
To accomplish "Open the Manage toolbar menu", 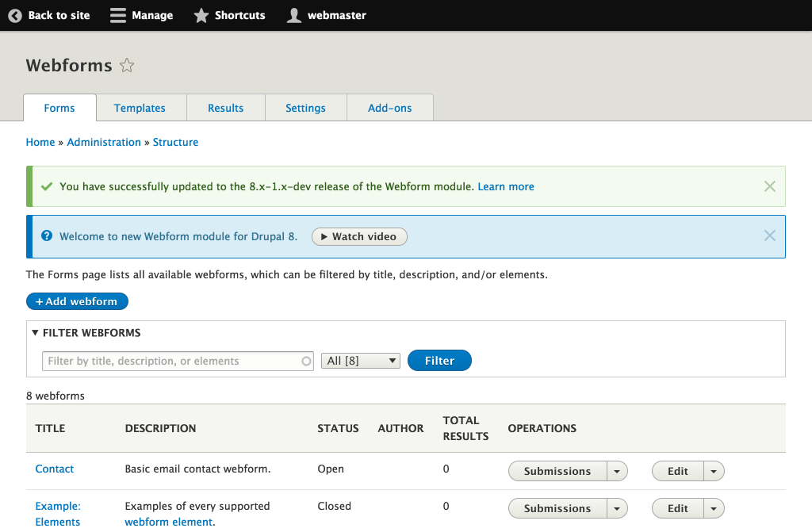I will [142, 16].
